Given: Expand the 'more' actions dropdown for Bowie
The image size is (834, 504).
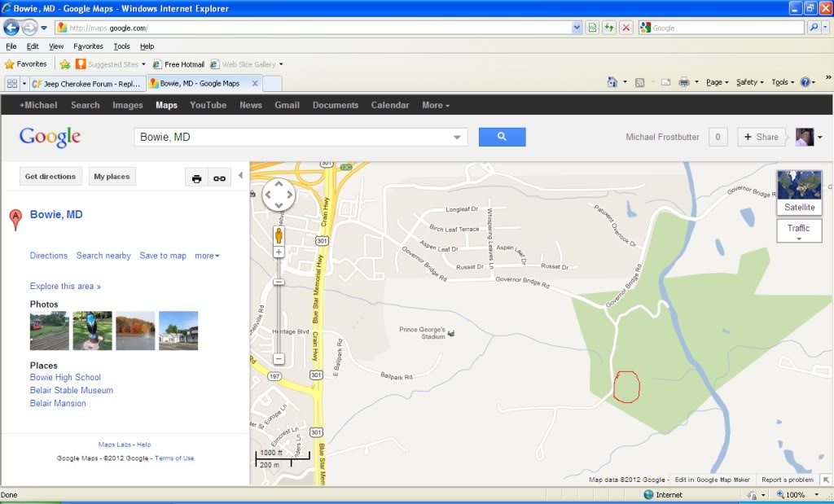Looking at the screenshot, I should pyautogui.click(x=207, y=256).
